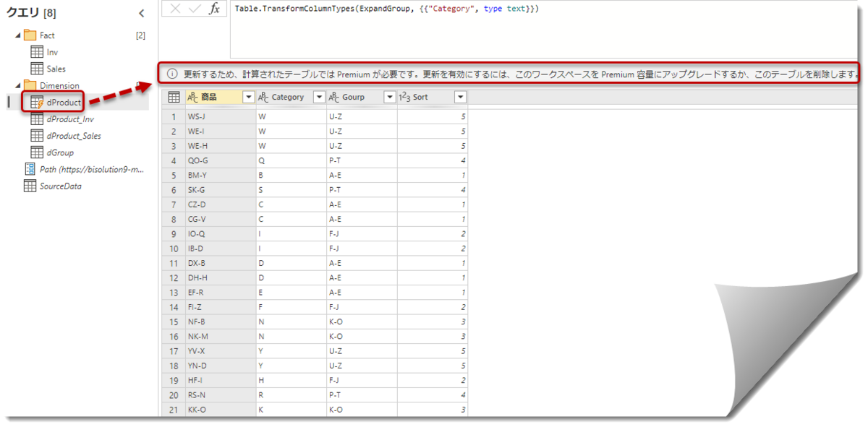The width and height of the screenshot is (868, 427).
Task: Confirm formula with the checkmark icon
Action: click(x=194, y=9)
